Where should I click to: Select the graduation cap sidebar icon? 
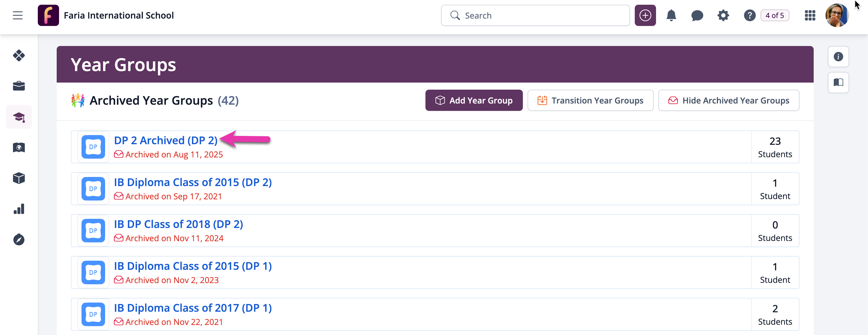pyautogui.click(x=19, y=117)
